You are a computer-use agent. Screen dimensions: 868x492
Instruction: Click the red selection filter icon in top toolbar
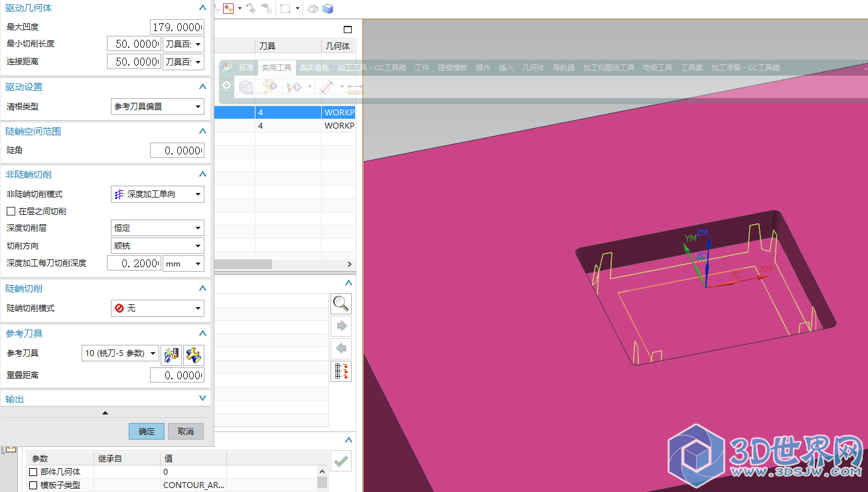click(228, 9)
